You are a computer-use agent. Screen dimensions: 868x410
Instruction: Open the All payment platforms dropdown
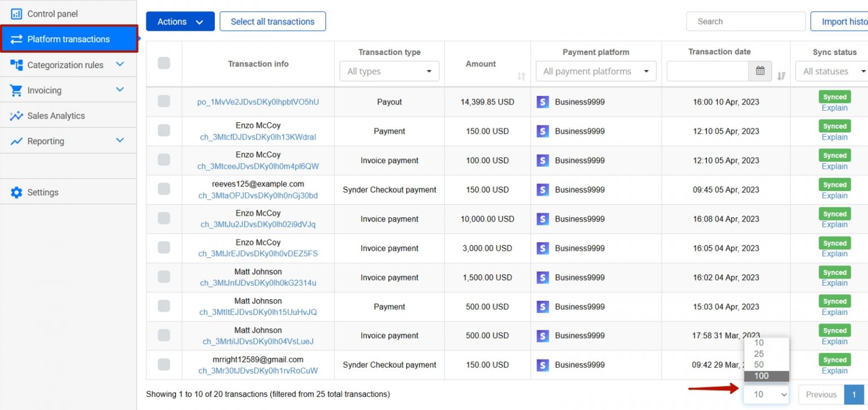coord(596,71)
